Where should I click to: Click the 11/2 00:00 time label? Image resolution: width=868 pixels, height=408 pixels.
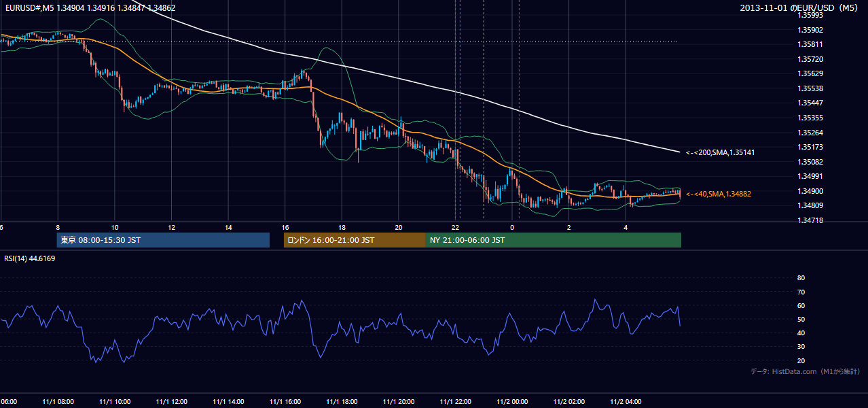pos(512,402)
